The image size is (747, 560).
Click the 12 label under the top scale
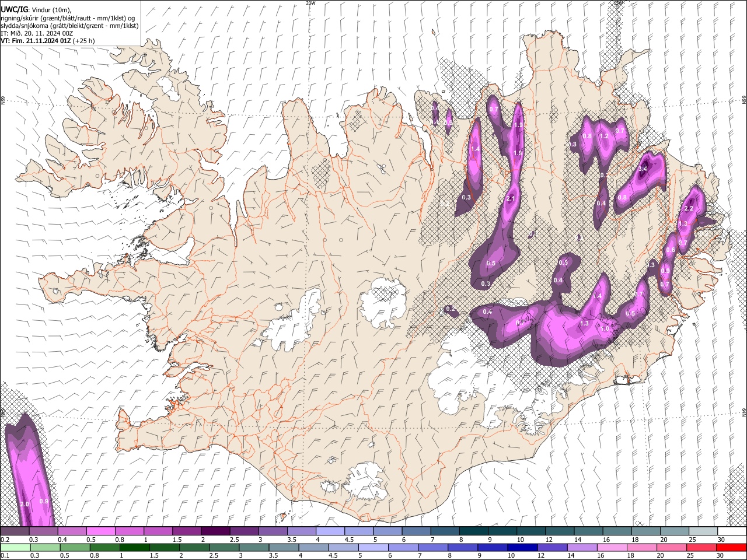point(548,540)
